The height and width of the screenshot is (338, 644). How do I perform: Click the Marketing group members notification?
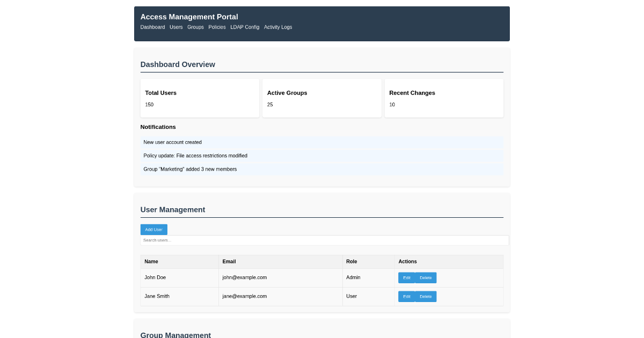tap(322, 169)
